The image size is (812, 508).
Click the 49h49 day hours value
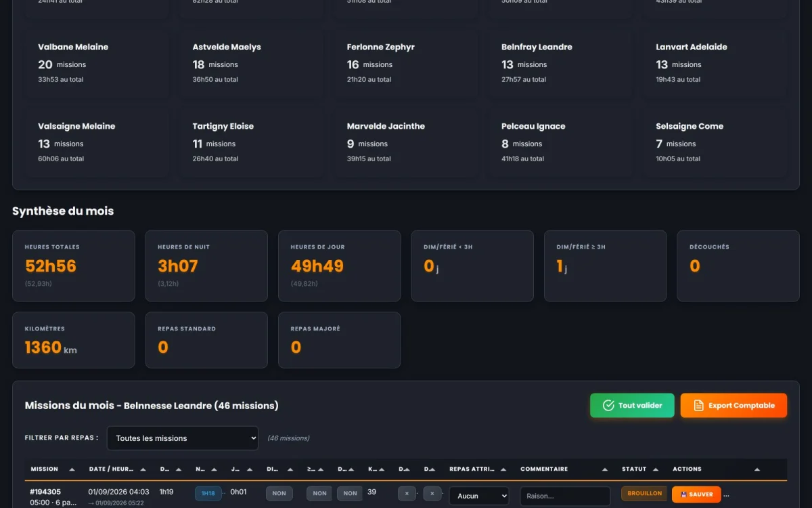pos(317,266)
